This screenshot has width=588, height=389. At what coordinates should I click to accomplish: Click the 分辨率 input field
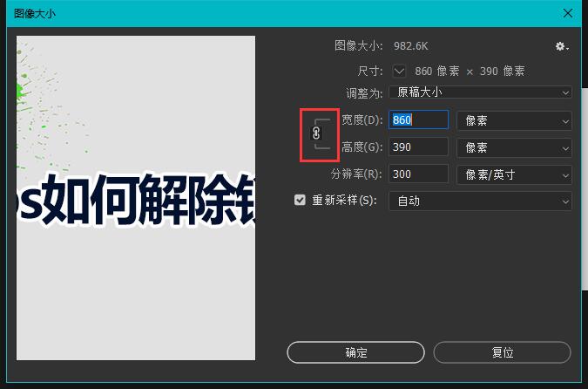(418, 174)
